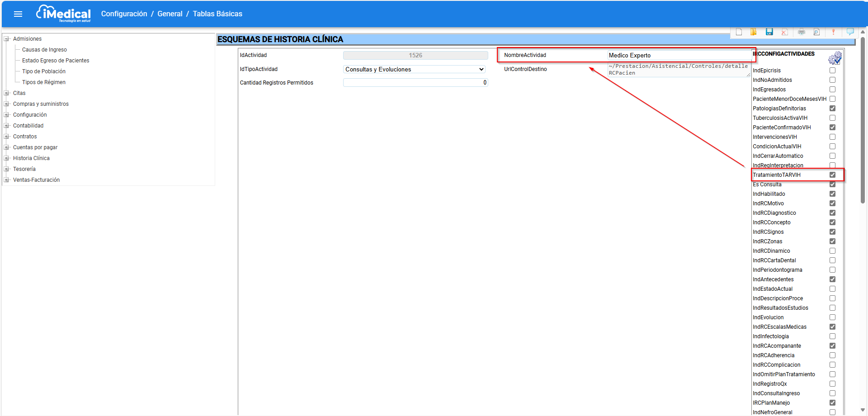This screenshot has height=416, width=868.
Task: Click the open folder icon in toolbar
Action: (x=754, y=32)
